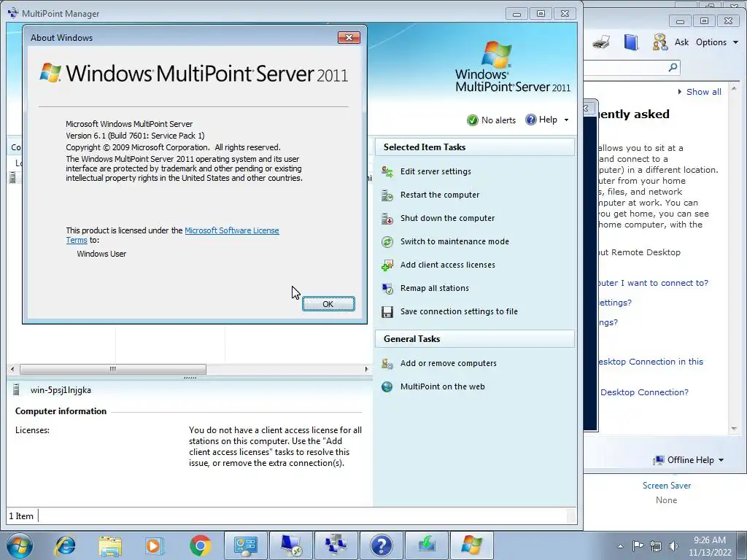Click Add or remove computers task

click(449, 363)
